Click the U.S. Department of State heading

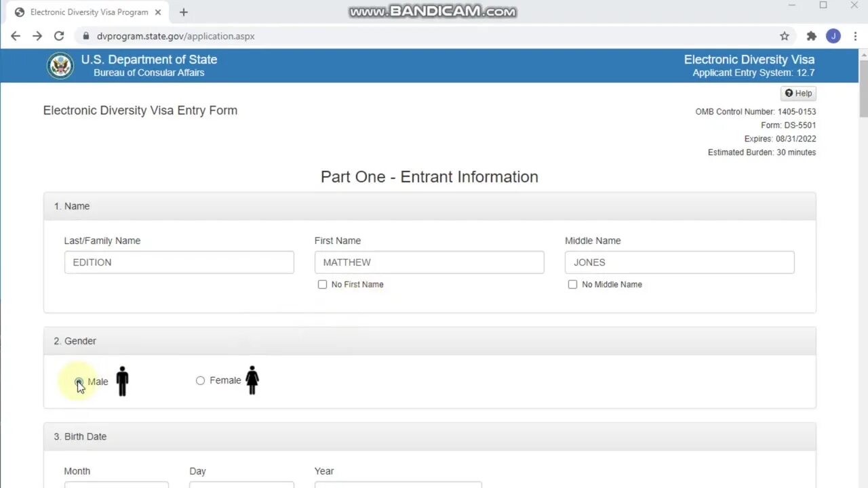(149, 60)
